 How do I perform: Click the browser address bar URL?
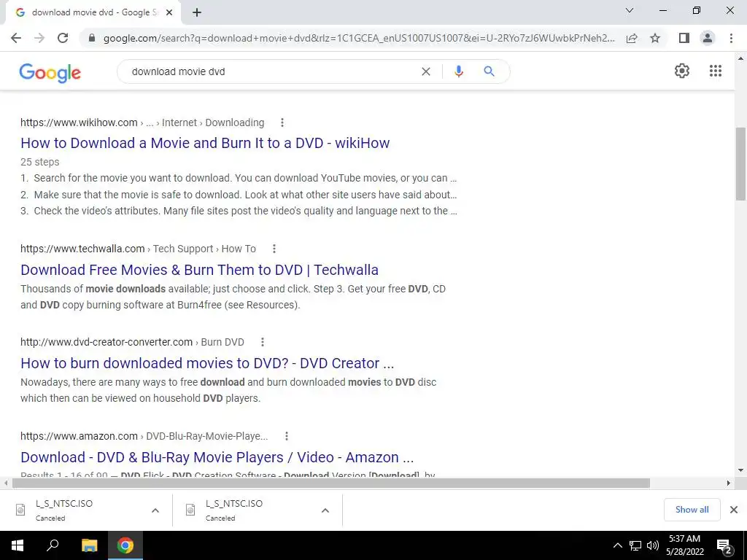[359, 38]
